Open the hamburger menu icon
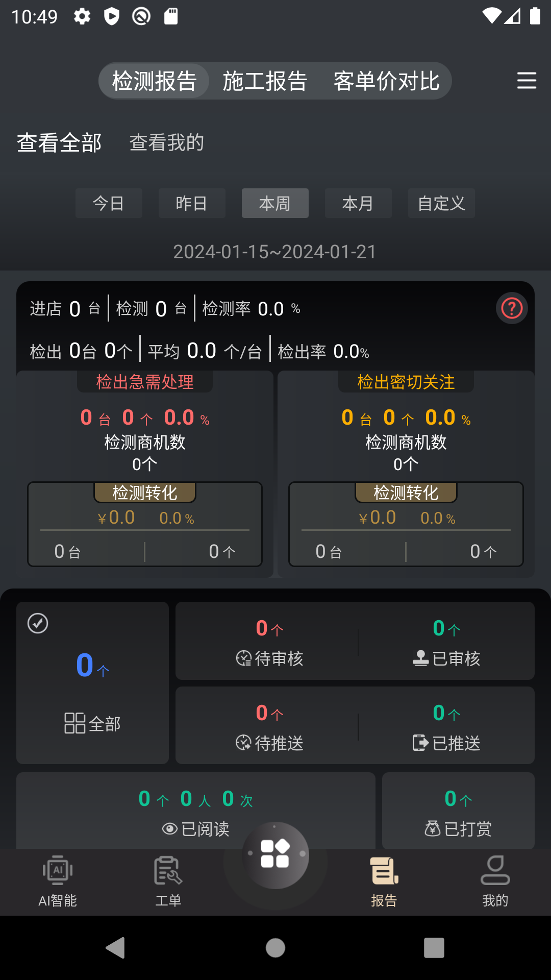This screenshot has height=980, width=551. point(527,81)
